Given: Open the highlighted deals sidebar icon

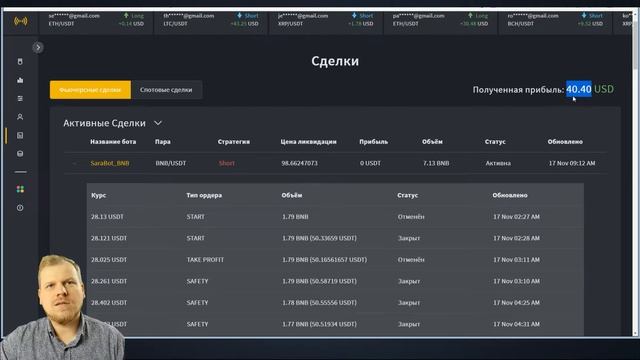Looking at the screenshot, I should (x=20, y=135).
